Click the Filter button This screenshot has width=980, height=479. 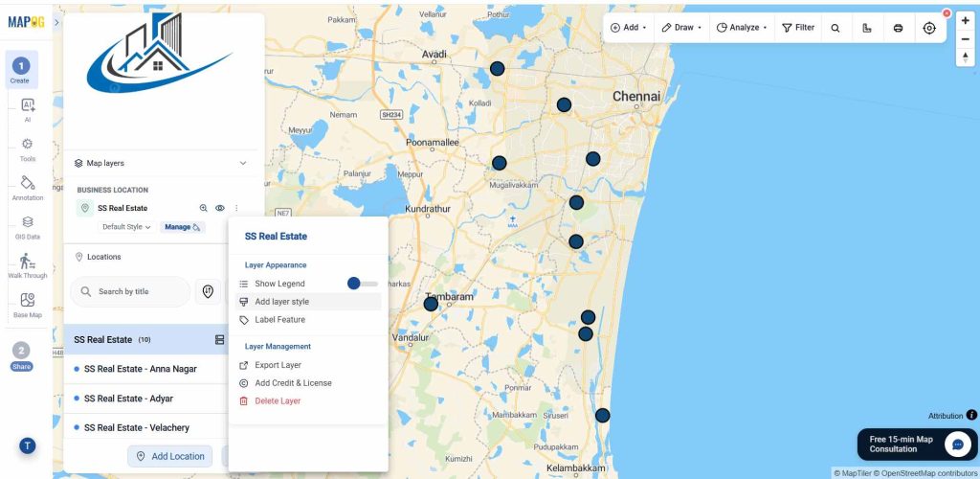point(798,28)
